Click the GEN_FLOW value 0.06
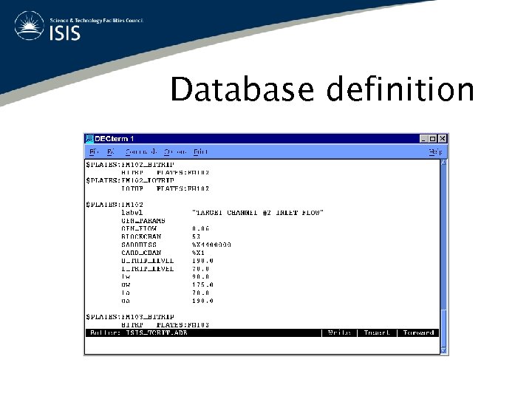Viewport: 532px width, 399px height. coord(200,228)
